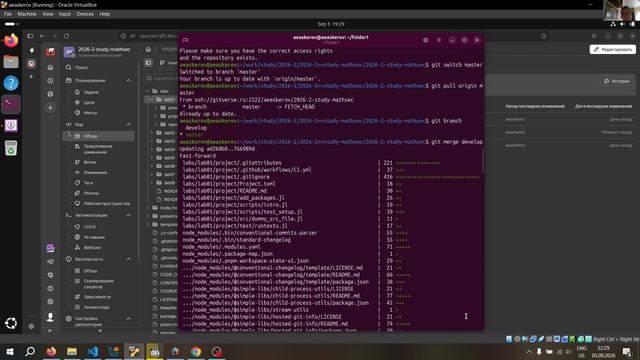
Task: Open VirtualBox Machine menu
Action: coord(27,14)
